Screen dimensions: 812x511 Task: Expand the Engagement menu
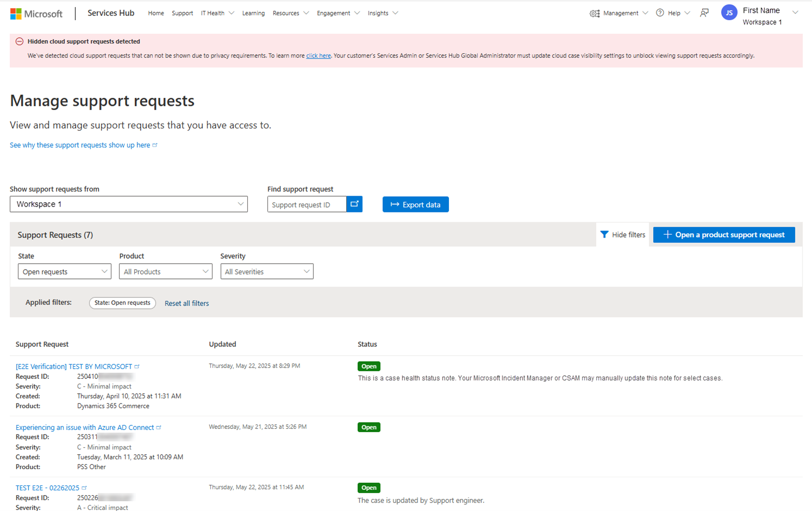[x=338, y=13]
